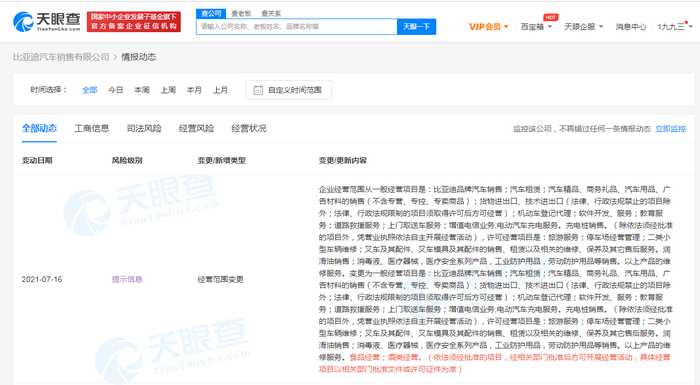The width and height of the screenshot is (700, 385).
Task: Open the user account menu arrow
Action: coord(691,27)
